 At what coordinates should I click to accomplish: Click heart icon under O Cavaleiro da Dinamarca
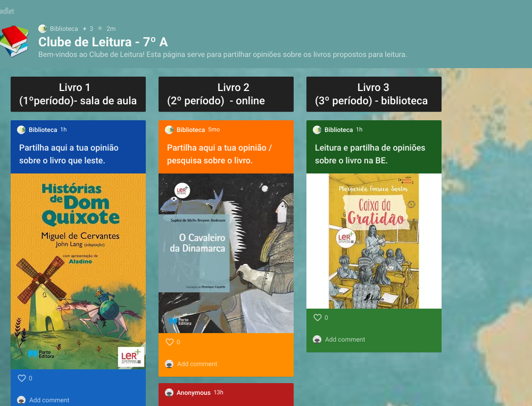pyautogui.click(x=170, y=342)
